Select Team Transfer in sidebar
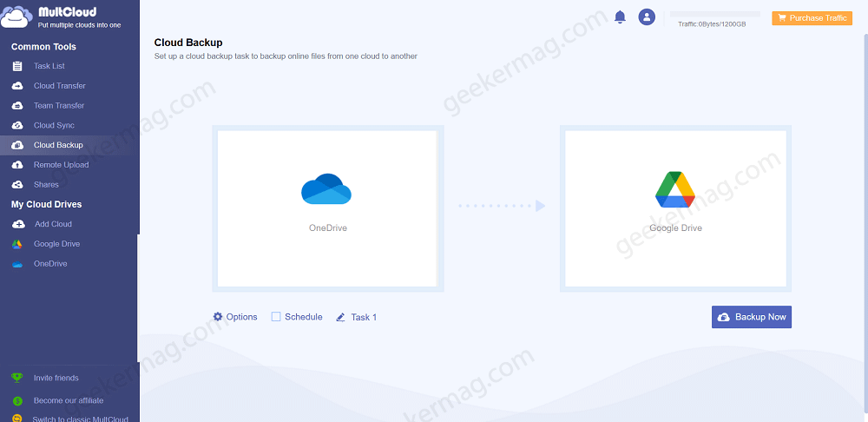The height and width of the screenshot is (422, 868). tap(59, 106)
